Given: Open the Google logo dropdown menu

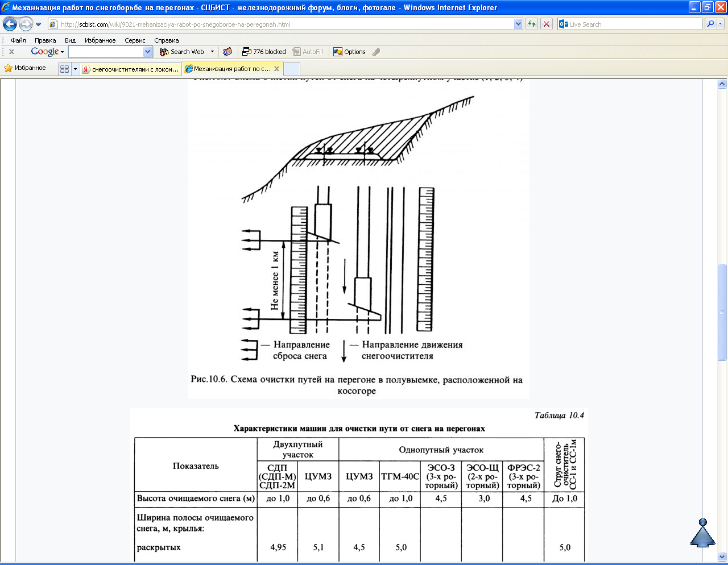Looking at the screenshot, I should point(47,52).
